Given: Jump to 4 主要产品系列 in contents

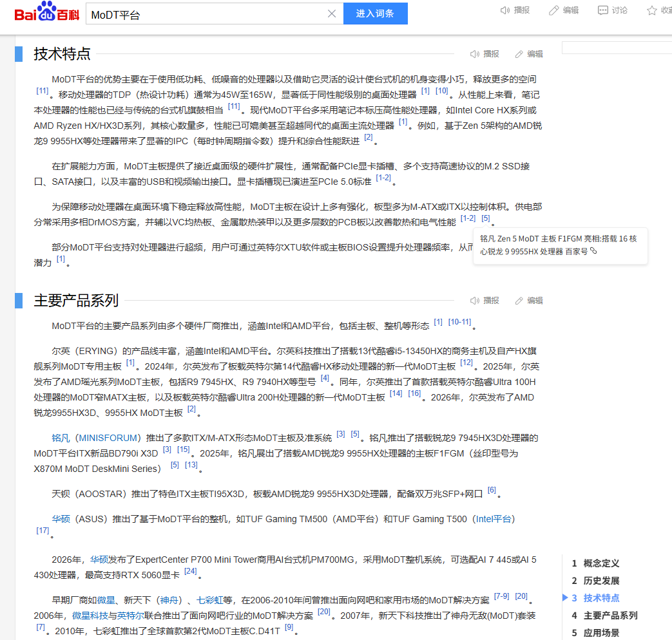Looking at the screenshot, I should pos(604,616).
